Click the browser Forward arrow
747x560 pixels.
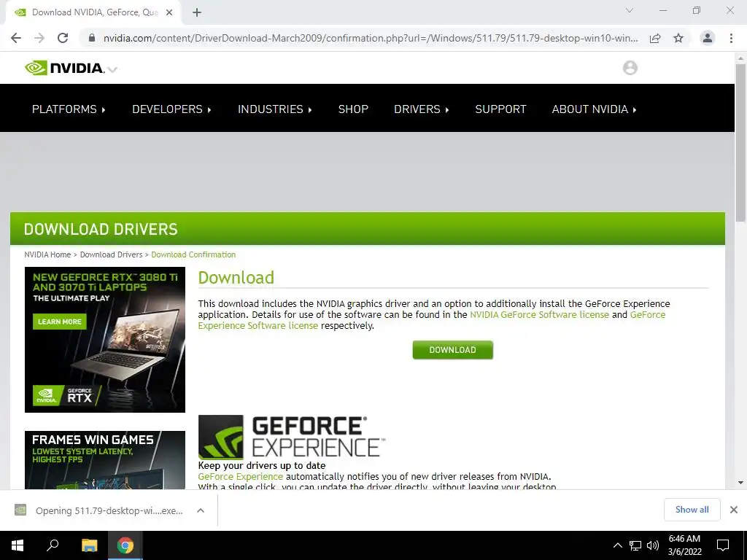coord(39,38)
